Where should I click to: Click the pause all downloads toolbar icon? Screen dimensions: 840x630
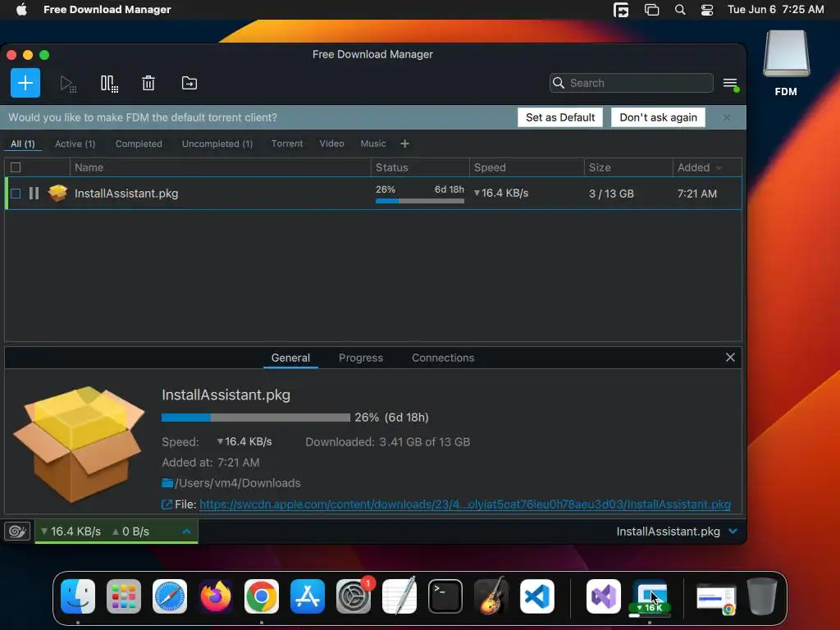(x=109, y=84)
